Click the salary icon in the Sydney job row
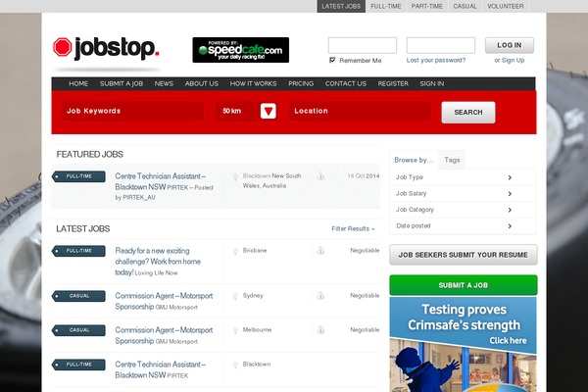The image size is (588, 392). point(320,295)
